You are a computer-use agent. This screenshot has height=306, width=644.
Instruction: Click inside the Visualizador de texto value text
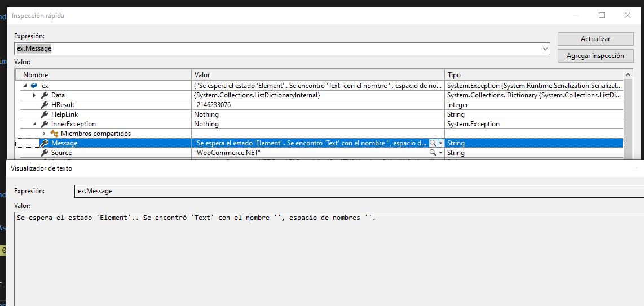pos(196,218)
